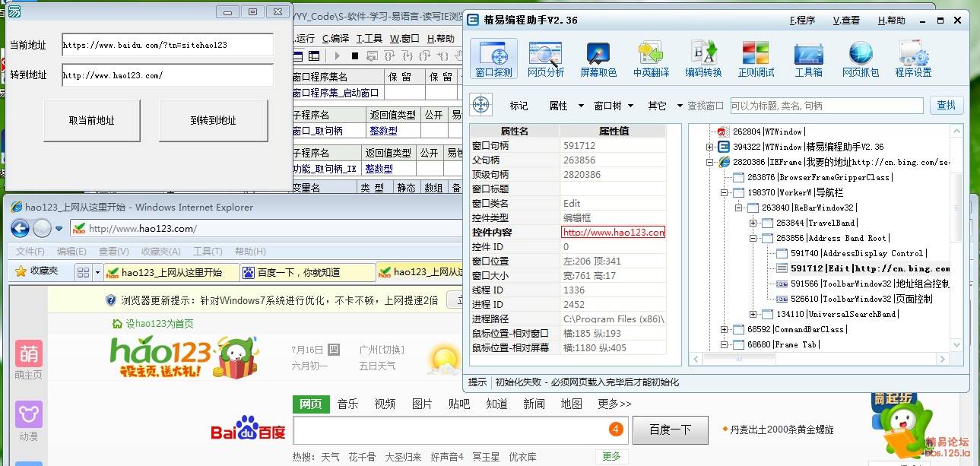Click the 查找 search button in the assistant
Image resolution: width=980 pixels, height=466 pixels.
click(946, 105)
